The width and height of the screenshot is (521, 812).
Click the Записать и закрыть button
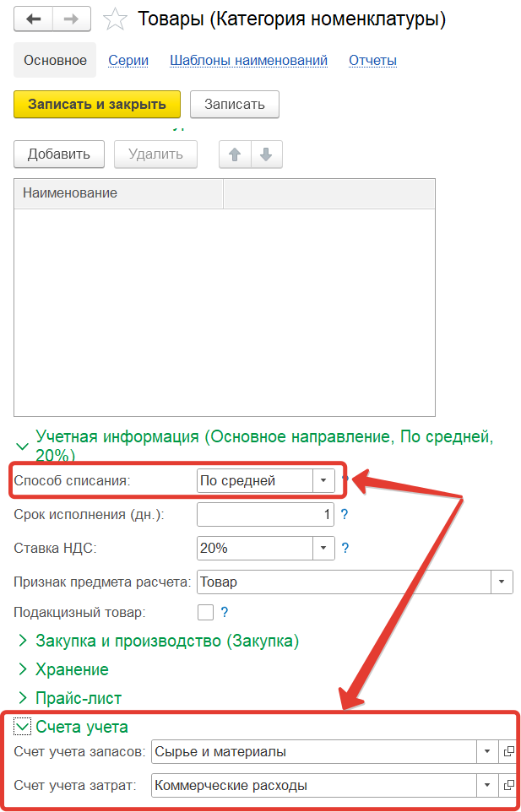[97, 104]
